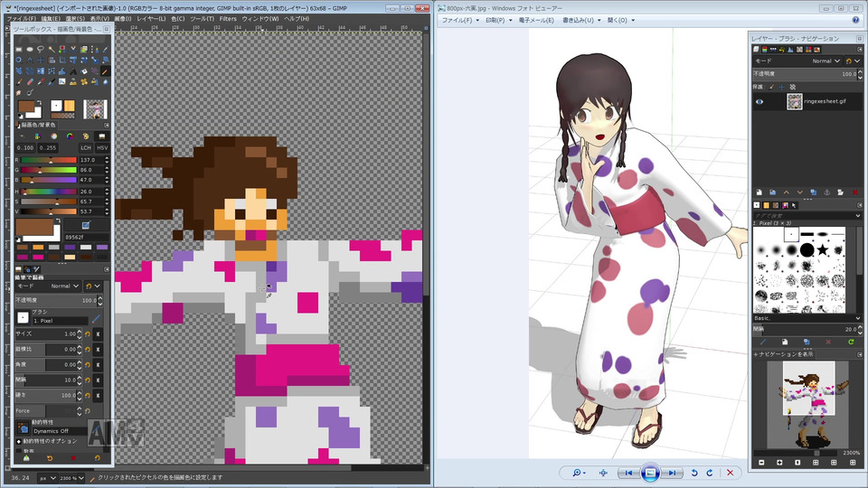This screenshot has width=868, height=488.
Task: Select the Ellipse Select tool in toolbox
Action: coord(29,49)
